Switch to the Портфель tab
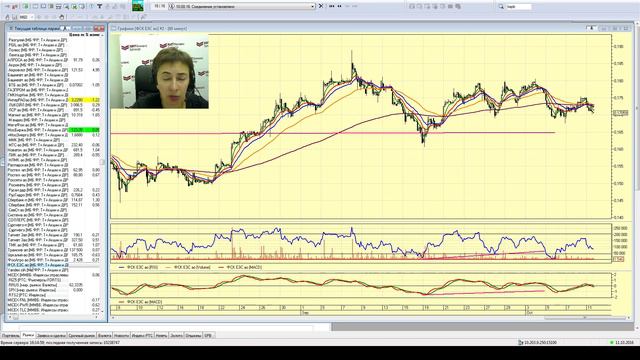The image size is (640, 360). point(11,336)
